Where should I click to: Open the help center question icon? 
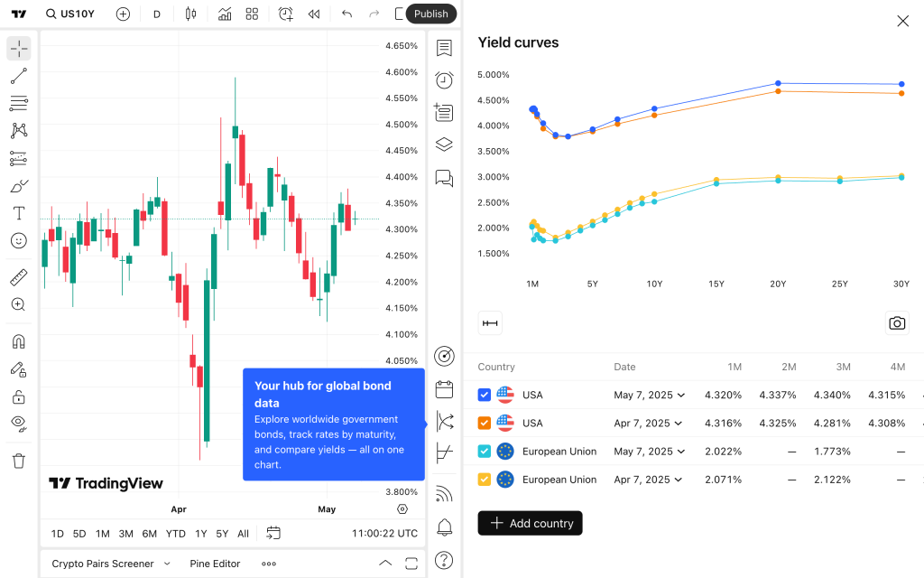[444, 560]
